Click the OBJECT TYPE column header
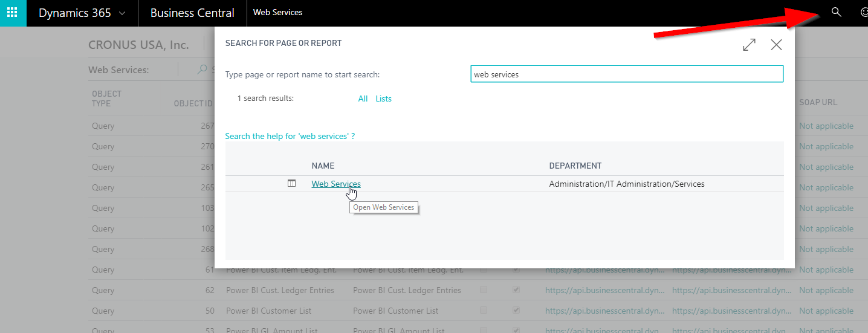 [107, 99]
